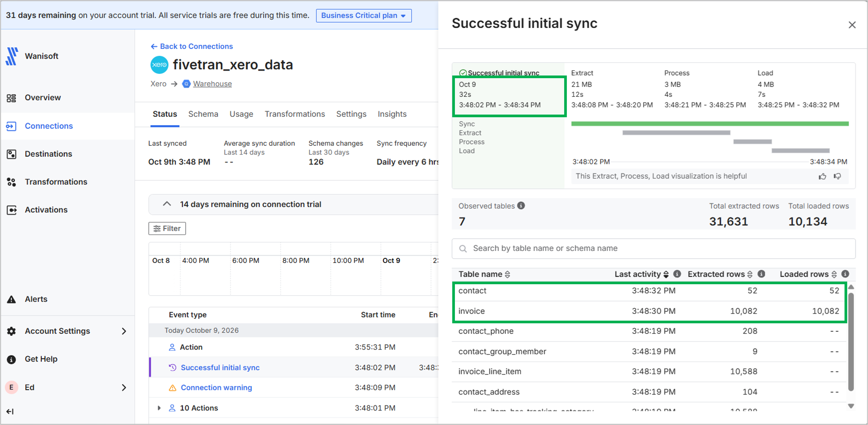
Task: Open the Transformations tab
Action: 295,114
